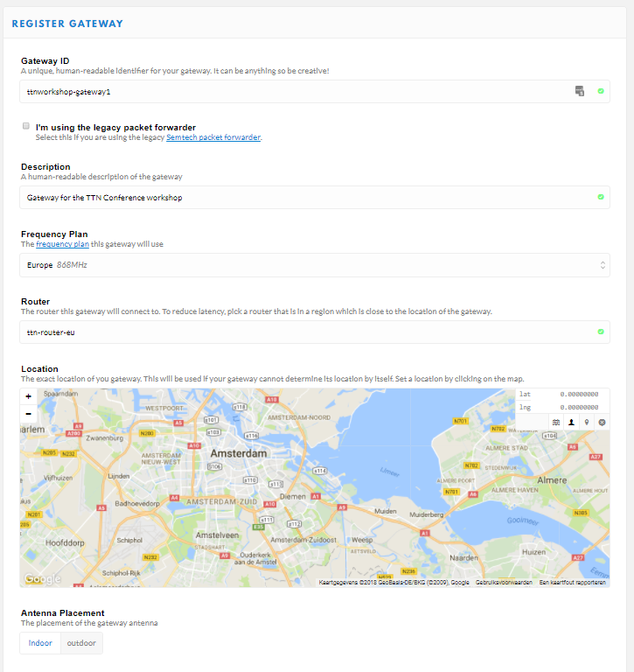Select outdoor antenna placement

(81, 643)
